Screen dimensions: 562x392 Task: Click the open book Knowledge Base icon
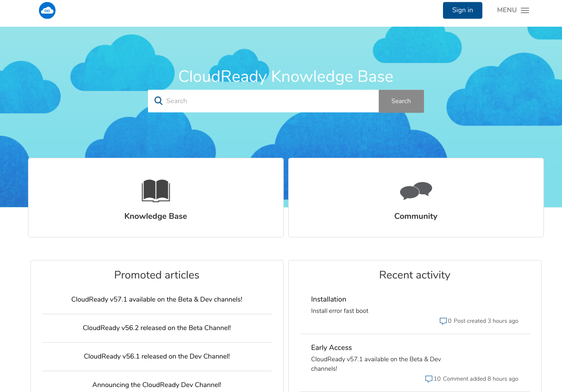click(x=156, y=190)
